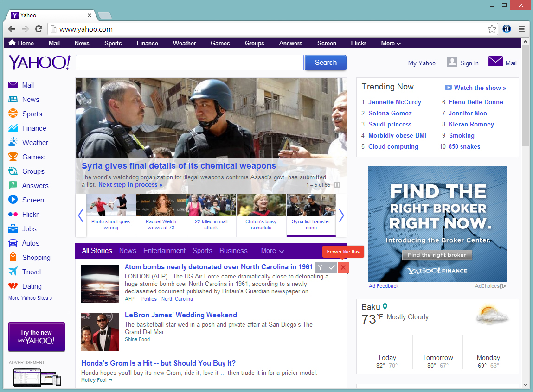Expand More Yahoo Sites in the sidebar

click(x=30, y=298)
